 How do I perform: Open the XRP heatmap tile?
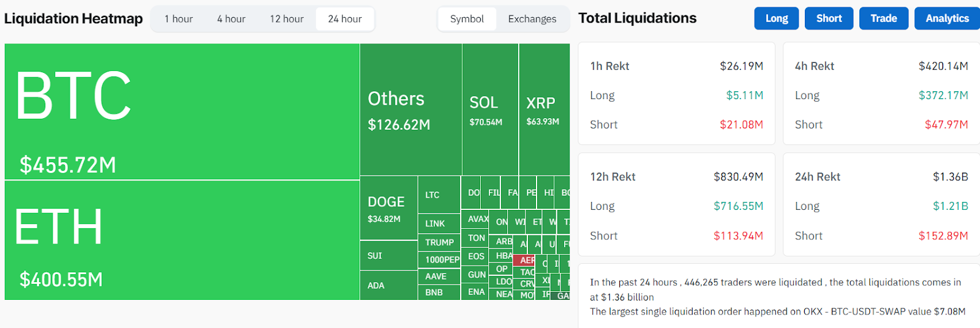click(x=544, y=110)
